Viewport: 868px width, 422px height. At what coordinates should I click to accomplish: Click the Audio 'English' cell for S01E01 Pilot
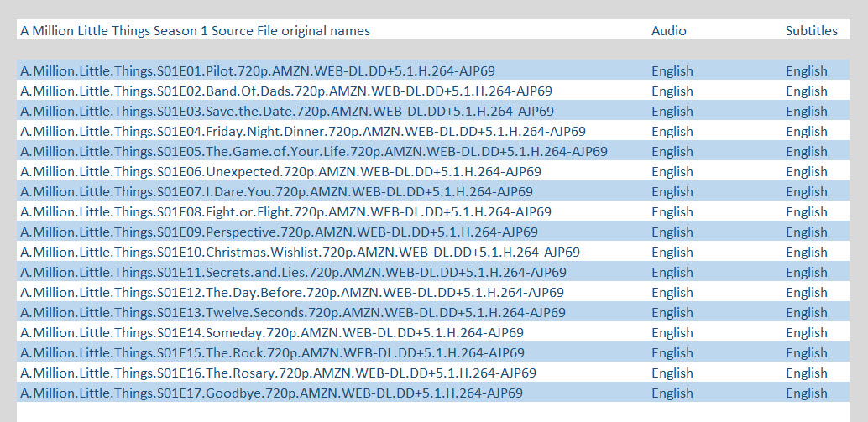click(672, 71)
